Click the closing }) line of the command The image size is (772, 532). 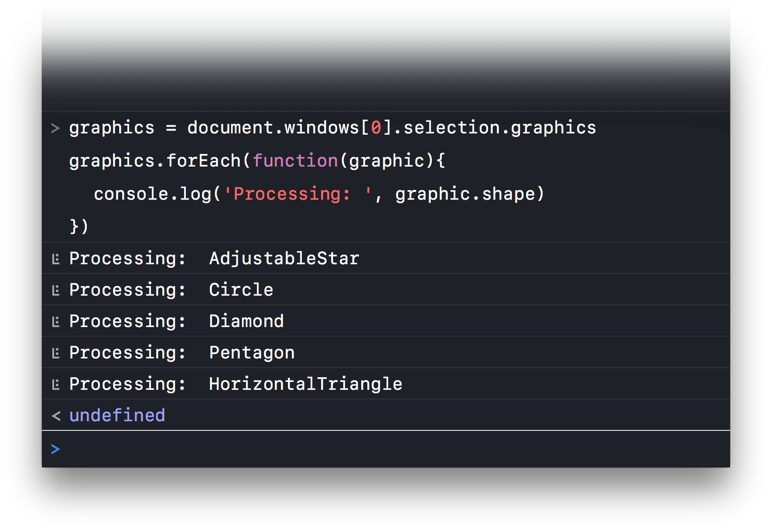[79, 227]
